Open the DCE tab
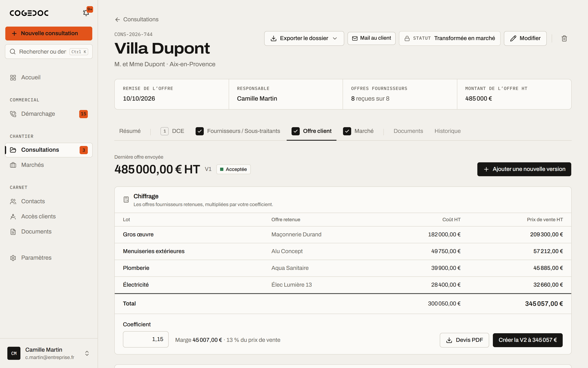This screenshot has width=588, height=368. point(172,131)
